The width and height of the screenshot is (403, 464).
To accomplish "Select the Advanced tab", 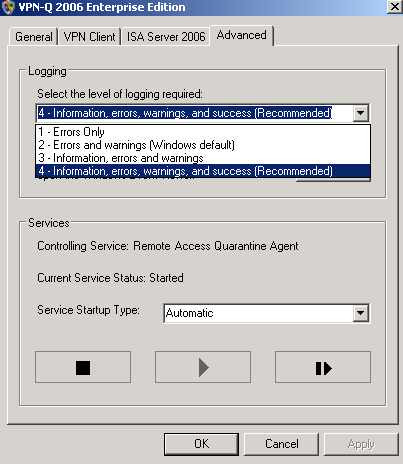I will [x=242, y=35].
